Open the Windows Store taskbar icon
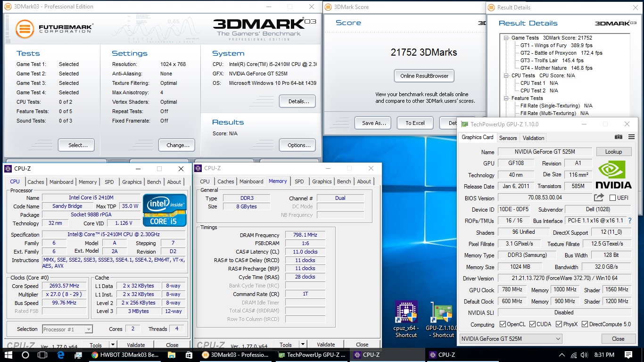 (189, 354)
